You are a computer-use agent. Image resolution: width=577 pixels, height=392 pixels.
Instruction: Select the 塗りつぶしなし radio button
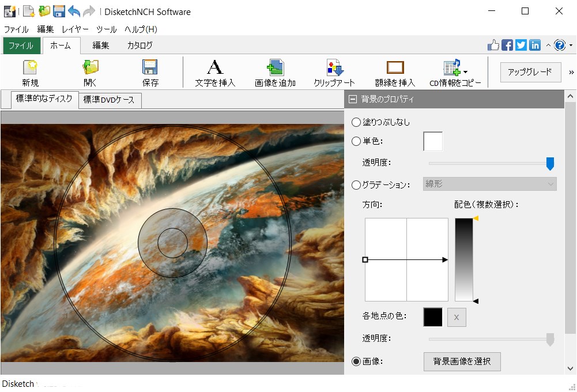[356, 122]
